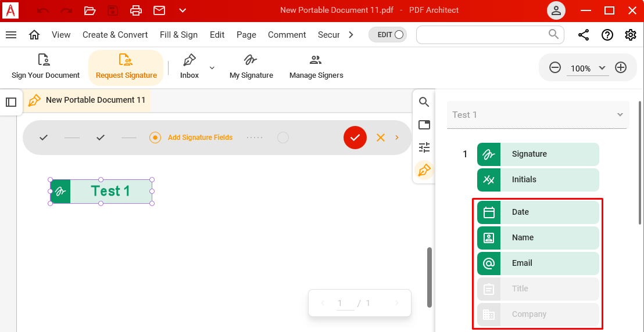
Task: Add a Name field
Action: click(538, 237)
